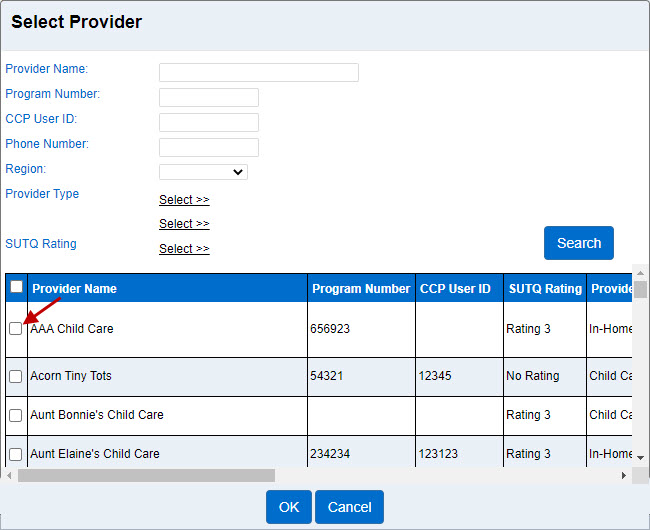Image resolution: width=650 pixels, height=530 pixels.
Task: Click the Provider Name field label
Action: tap(46, 69)
